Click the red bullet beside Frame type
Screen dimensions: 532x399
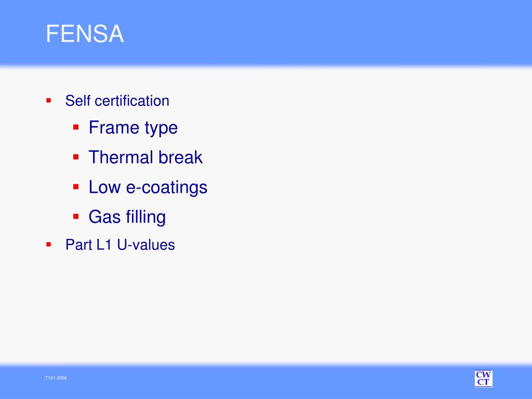(76, 127)
